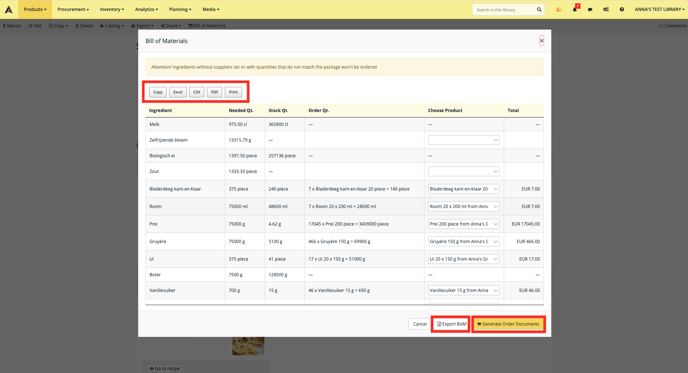This screenshot has width=688, height=373.
Task: Click the Search in this library field
Action: pyautogui.click(x=504, y=10)
